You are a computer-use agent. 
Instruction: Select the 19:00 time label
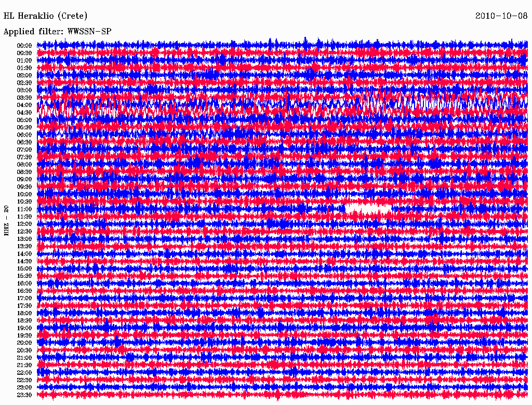(24, 328)
